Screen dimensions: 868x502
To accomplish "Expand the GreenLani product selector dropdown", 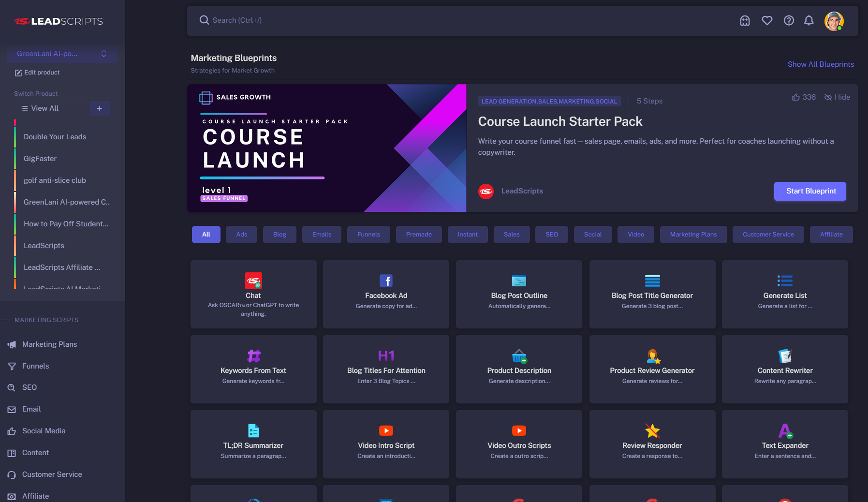I will [62, 54].
